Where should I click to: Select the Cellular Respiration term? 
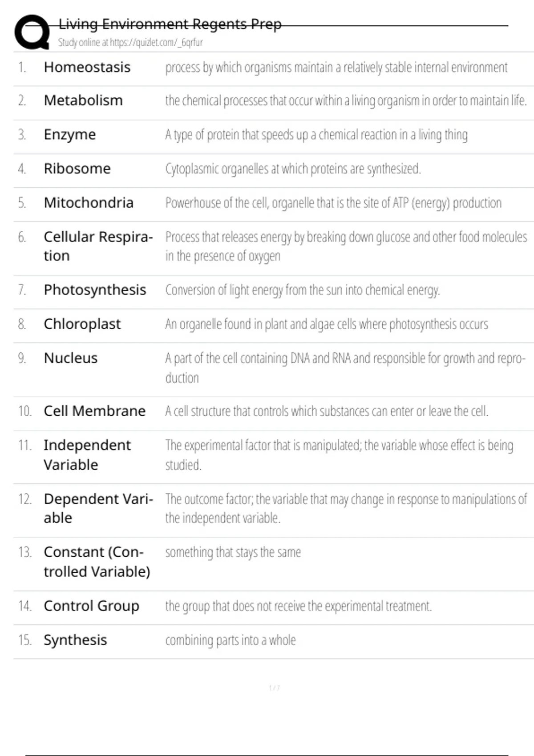[98, 246]
